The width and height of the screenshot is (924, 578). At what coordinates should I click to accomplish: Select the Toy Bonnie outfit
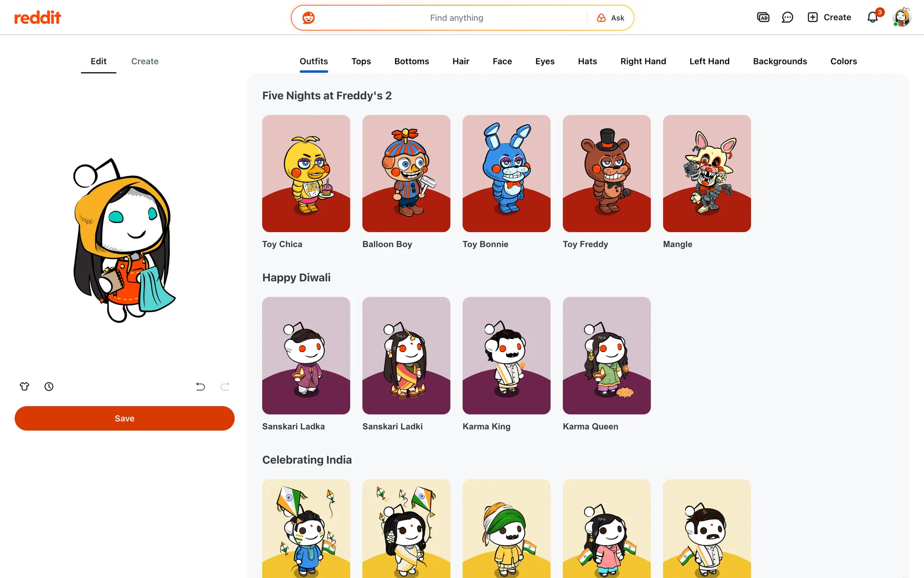506,173
